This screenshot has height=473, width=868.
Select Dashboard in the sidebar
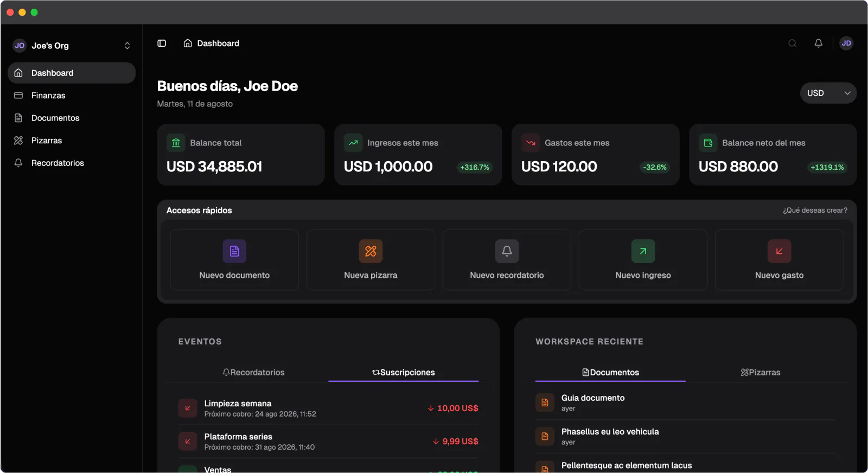(72, 73)
